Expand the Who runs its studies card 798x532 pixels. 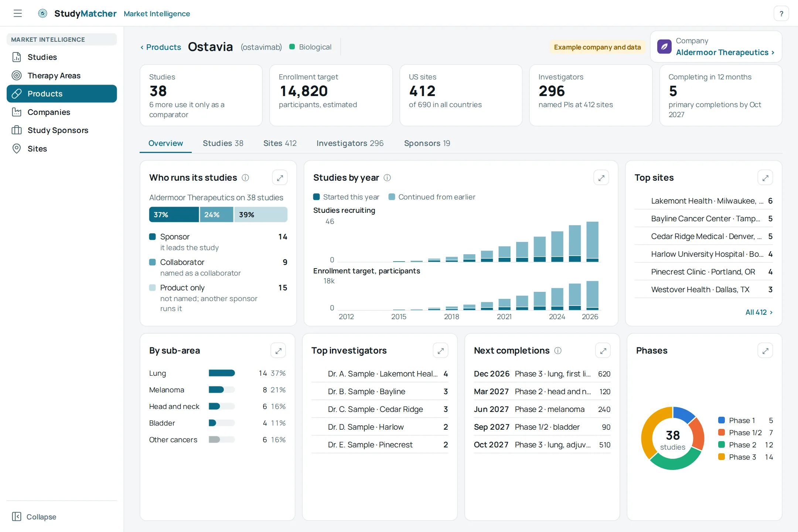(x=280, y=178)
